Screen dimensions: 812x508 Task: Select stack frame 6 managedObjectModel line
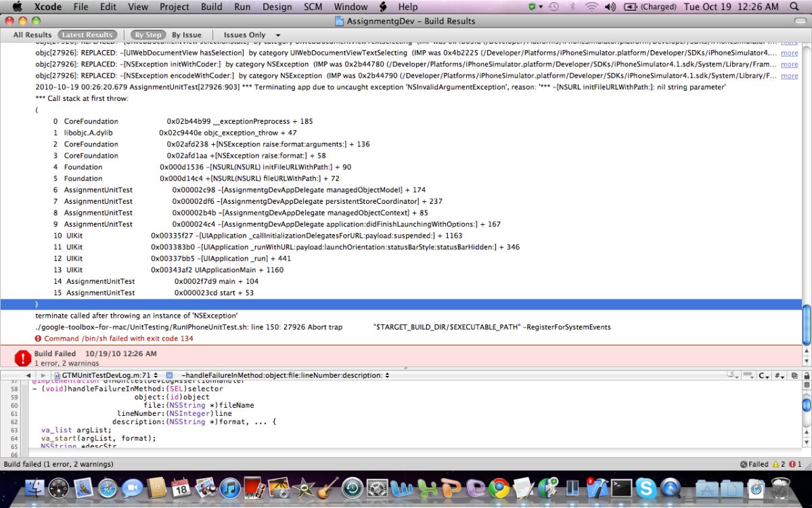240,190
